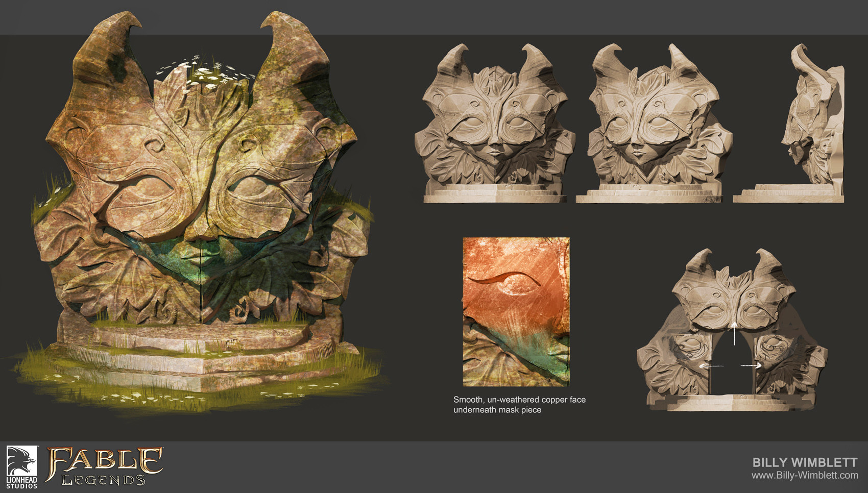Click the 'Smooth, un-weathered copper face' caption

click(x=519, y=405)
